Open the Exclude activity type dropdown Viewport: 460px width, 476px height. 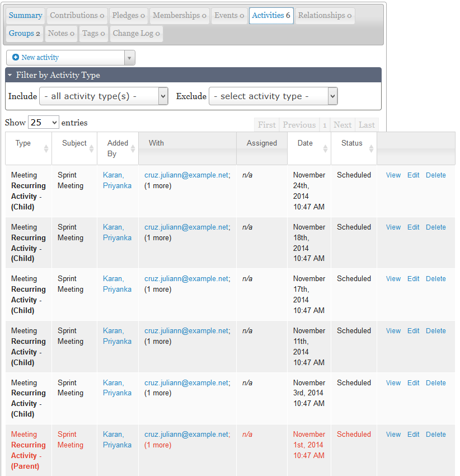point(273,96)
